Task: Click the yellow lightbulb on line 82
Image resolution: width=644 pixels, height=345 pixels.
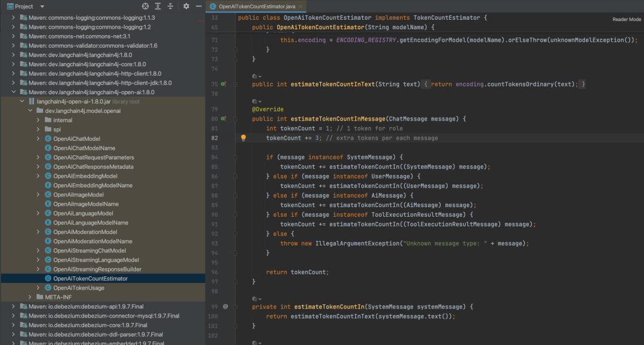Action: (243, 138)
